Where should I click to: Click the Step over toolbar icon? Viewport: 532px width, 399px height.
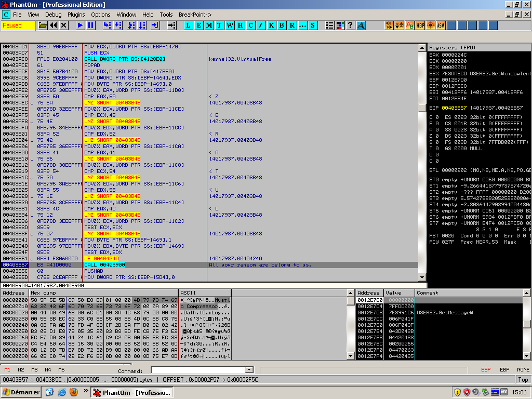coord(118,25)
